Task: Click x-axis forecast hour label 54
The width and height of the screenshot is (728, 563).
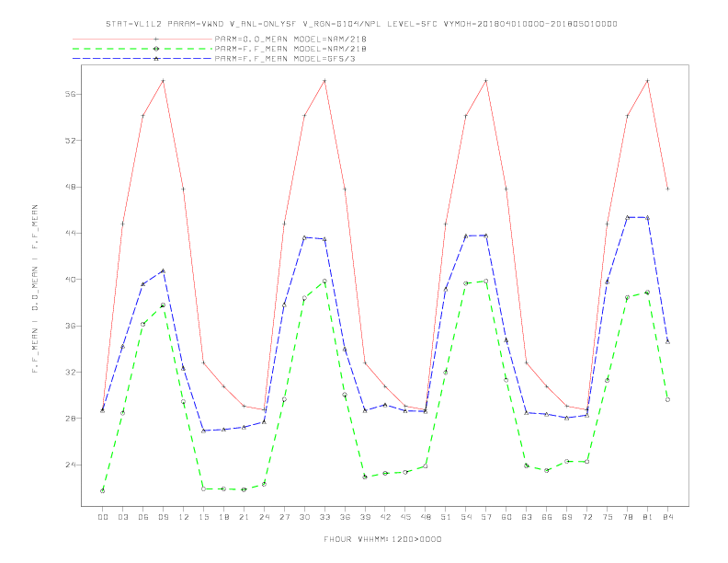Action: (x=466, y=517)
